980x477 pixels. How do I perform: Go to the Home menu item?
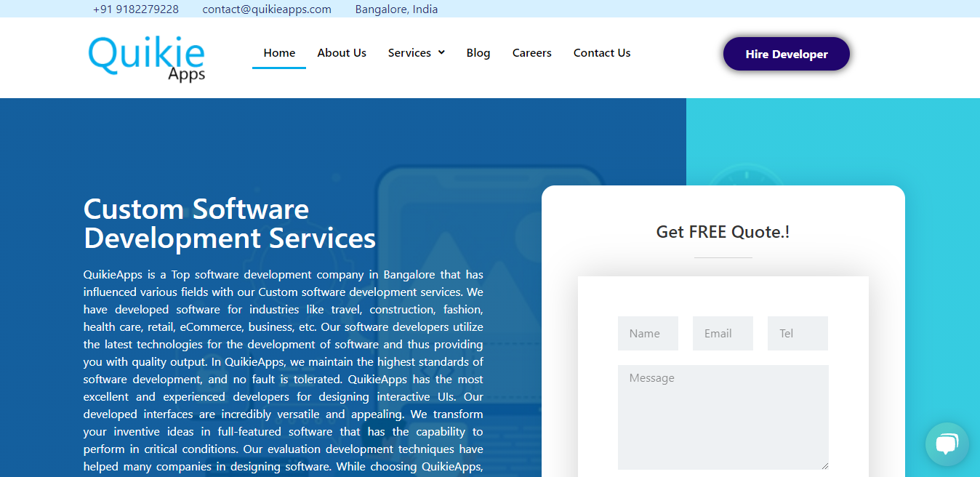click(279, 53)
